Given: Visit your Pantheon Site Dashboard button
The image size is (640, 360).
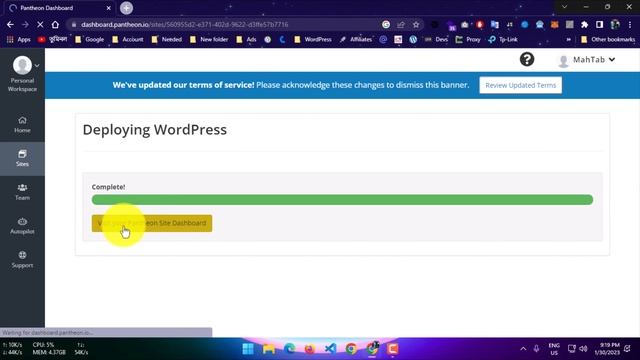Looking at the screenshot, I should [x=152, y=223].
